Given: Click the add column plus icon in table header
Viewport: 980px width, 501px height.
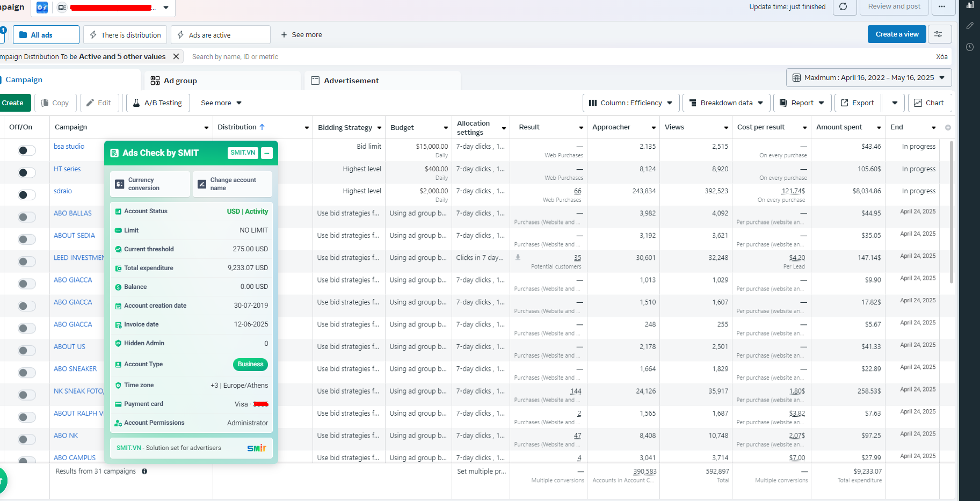Looking at the screenshot, I should coord(948,127).
